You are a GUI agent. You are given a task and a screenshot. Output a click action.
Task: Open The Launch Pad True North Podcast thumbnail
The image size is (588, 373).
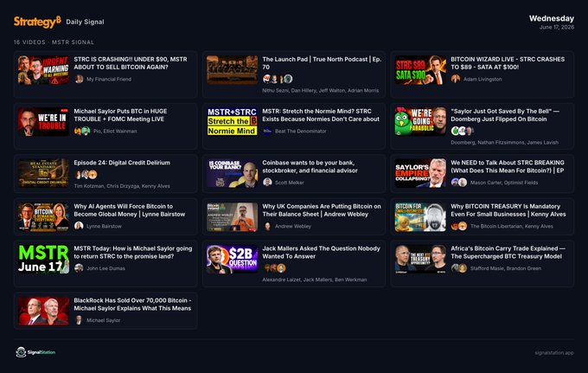232,70
